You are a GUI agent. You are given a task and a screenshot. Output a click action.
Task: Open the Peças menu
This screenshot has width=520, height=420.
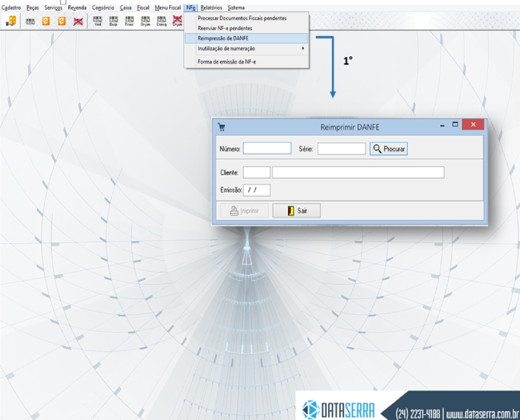[x=33, y=8]
